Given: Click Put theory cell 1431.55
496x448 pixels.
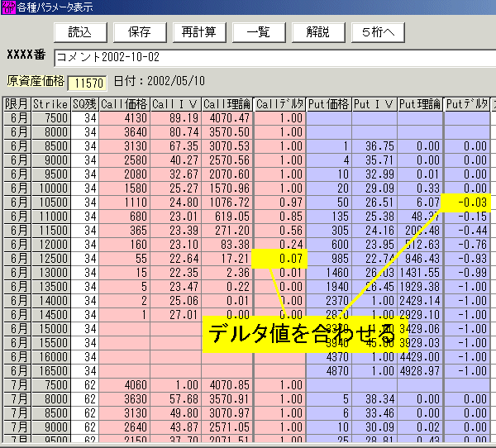Looking at the screenshot, I should tap(420, 273).
